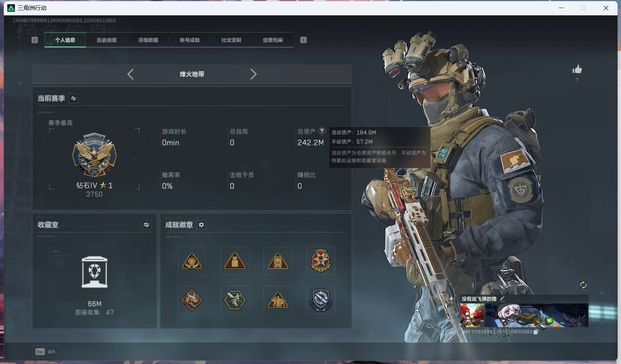Open the 收藏室 display case icon
The image size is (621, 364).
[x=94, y=272]
